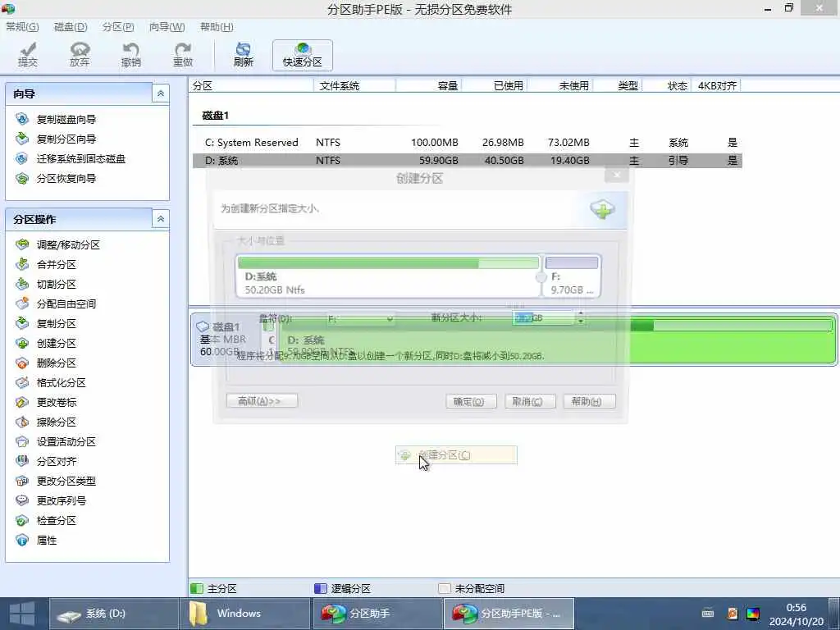Image resolution: width=840 pixels, height=630 pixels.
Task: Click the 高级(A)>> button
Action: click(x=262, y=401)
